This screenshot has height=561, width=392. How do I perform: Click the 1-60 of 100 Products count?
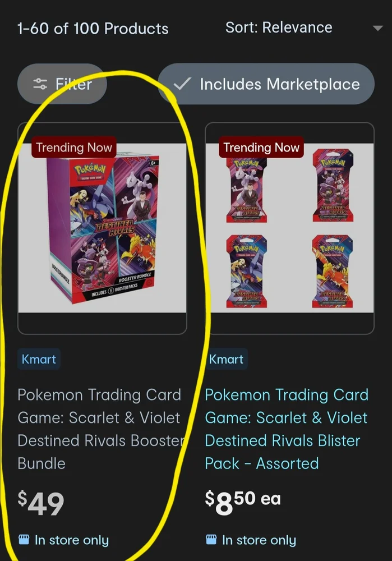[93, 29]
